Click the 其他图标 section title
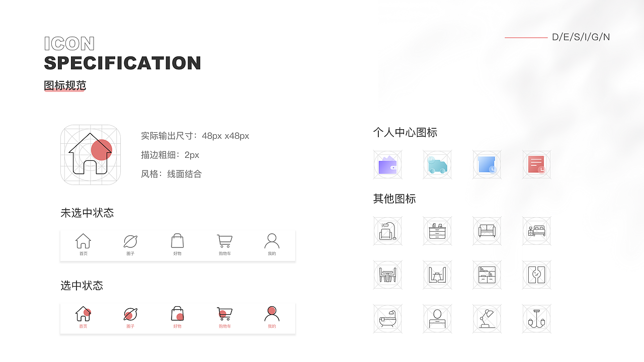The height and width of the screenshot is (362, 644). (x=394, y=199)
